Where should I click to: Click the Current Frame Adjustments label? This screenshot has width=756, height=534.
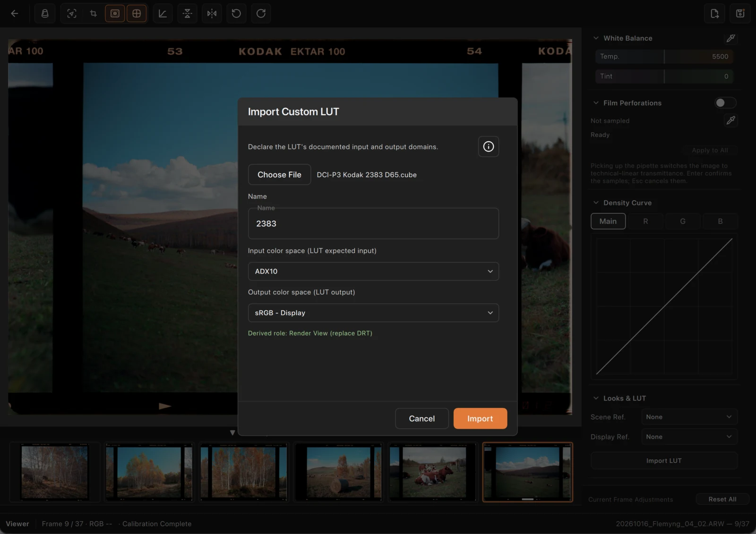631,500
